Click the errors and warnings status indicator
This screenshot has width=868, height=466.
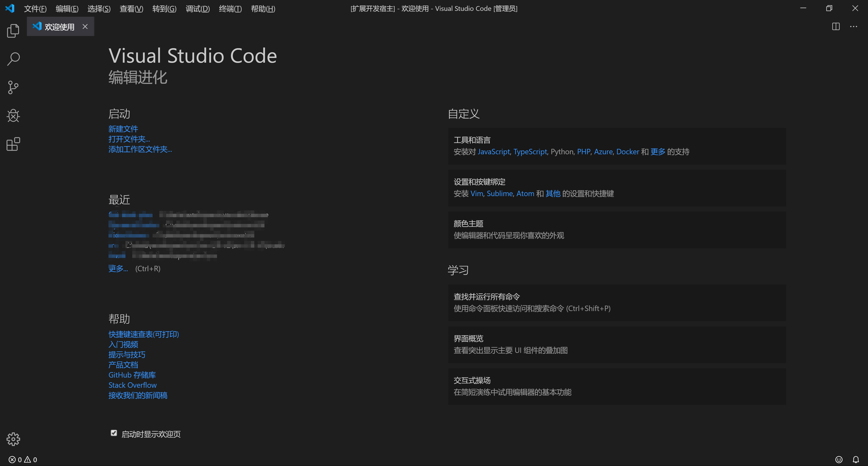23,459
